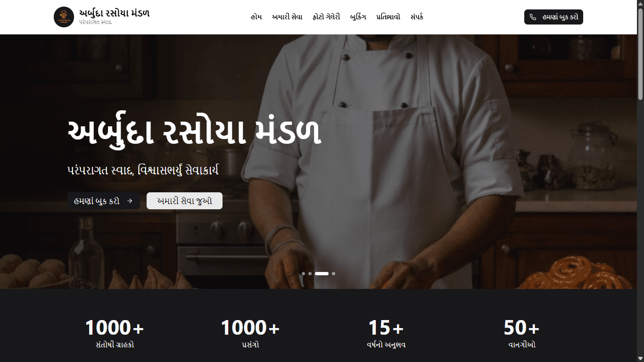Screen dimensions: 644x362
Task: Click the 1000+ સંતોષી ગ્રાહકો stat
Action: (x=115, y=334)
